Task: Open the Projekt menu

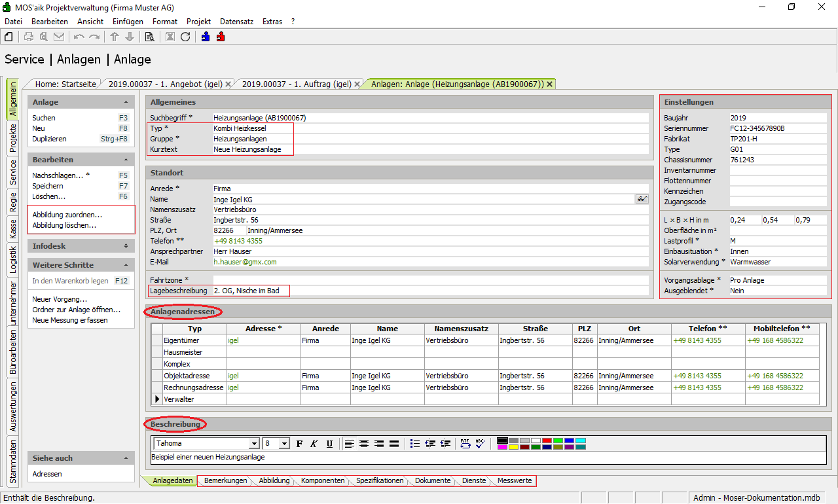Action: [x=198, y=22]
